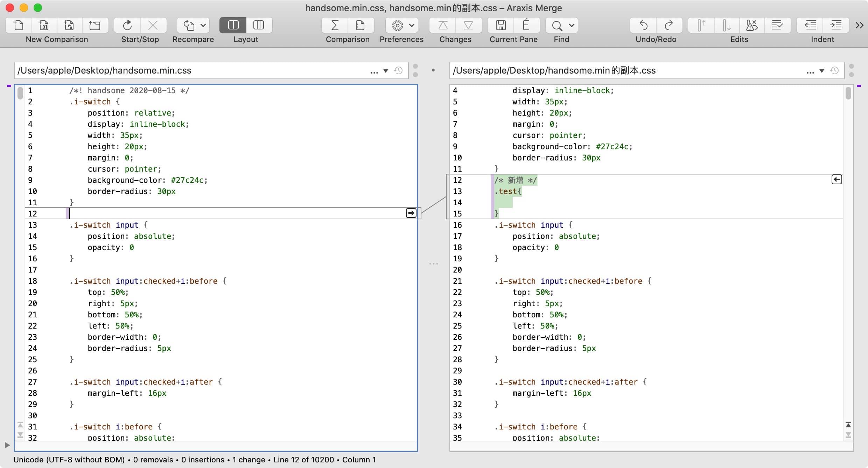The image size is (868, 468).
Task: Click the Stop comparison X icon
Action: point(153,25)
